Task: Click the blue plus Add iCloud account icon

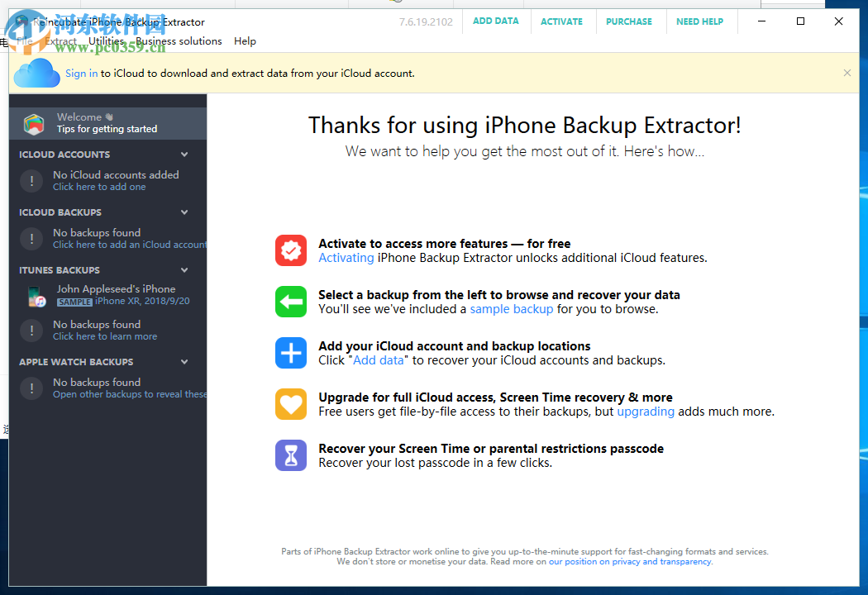Action: coord(290,353)
